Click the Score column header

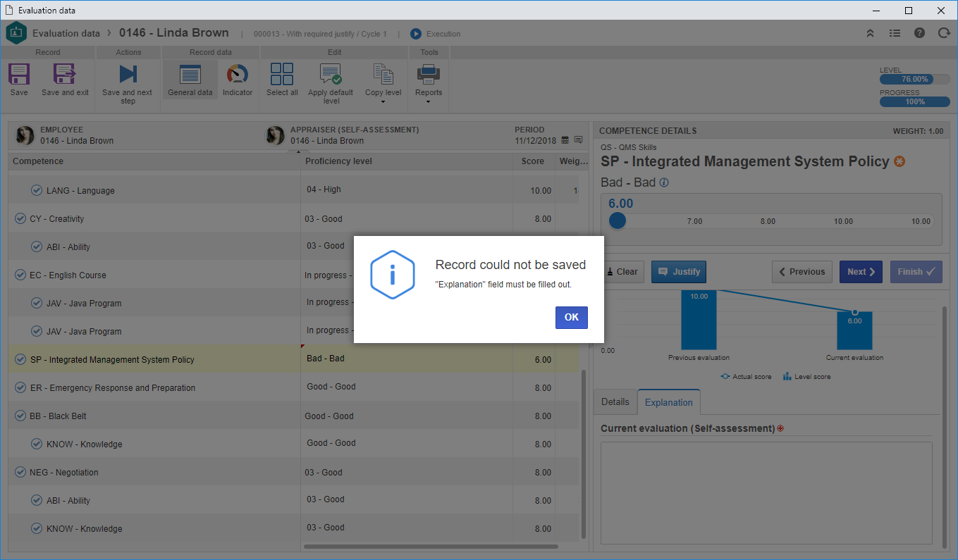point(534,161)
